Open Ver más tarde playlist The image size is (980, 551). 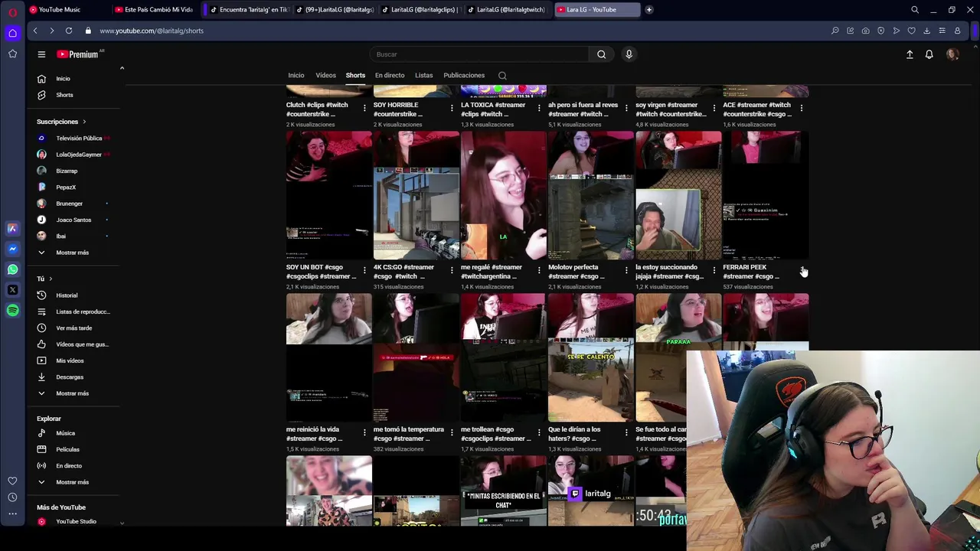tap(73, 328)
